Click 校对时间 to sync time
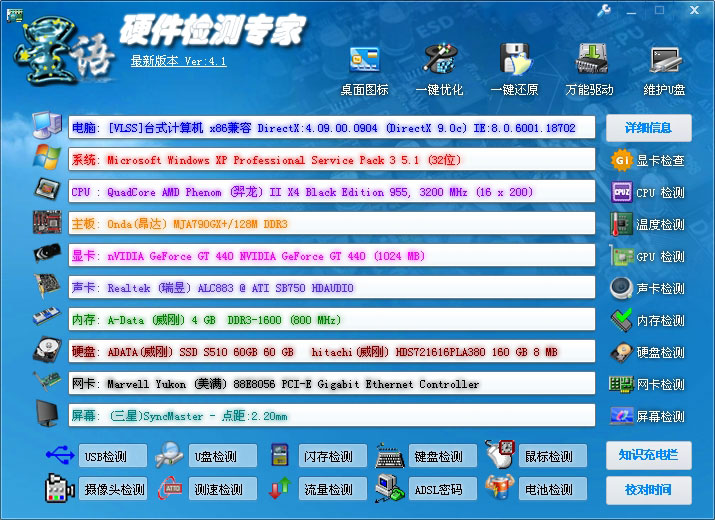Screen dimensions: 715x520 [x=648, y=490]
